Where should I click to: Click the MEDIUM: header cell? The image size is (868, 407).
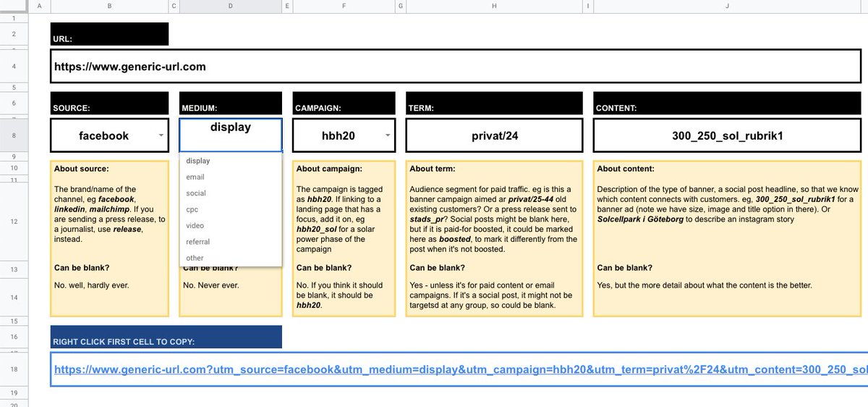(x=231, y=104)
